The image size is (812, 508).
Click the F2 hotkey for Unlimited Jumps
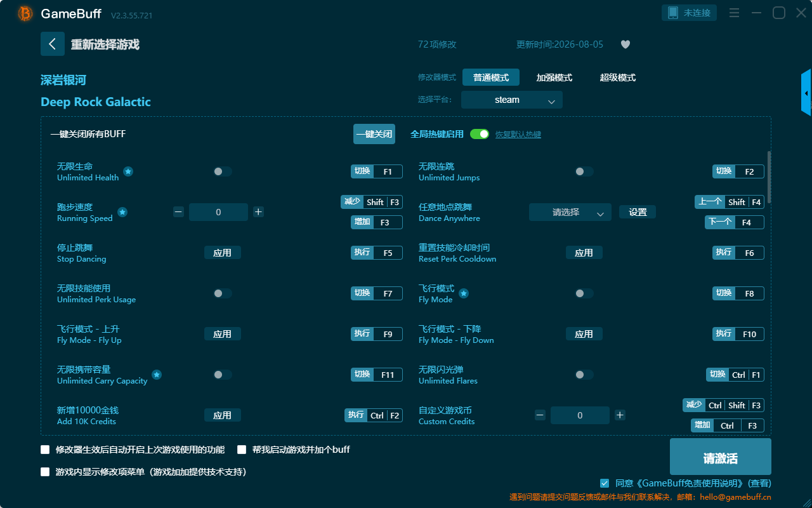738,171
